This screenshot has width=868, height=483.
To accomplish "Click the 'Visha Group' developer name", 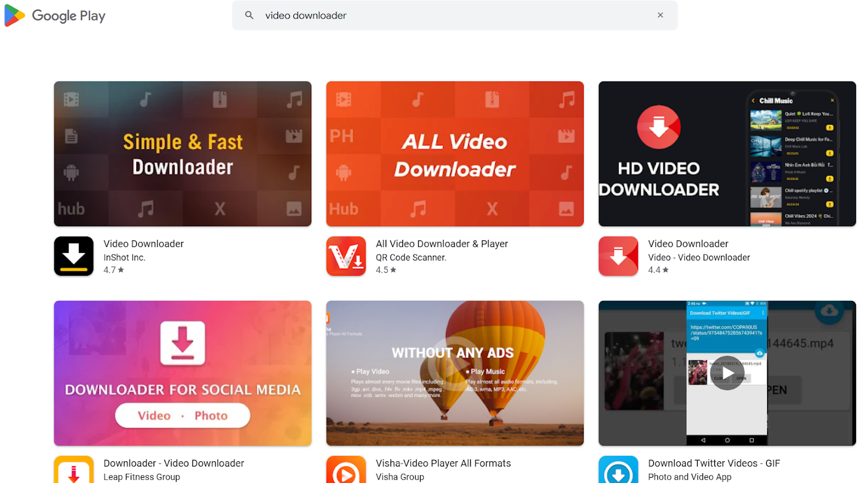I will [x=400, y=476].
